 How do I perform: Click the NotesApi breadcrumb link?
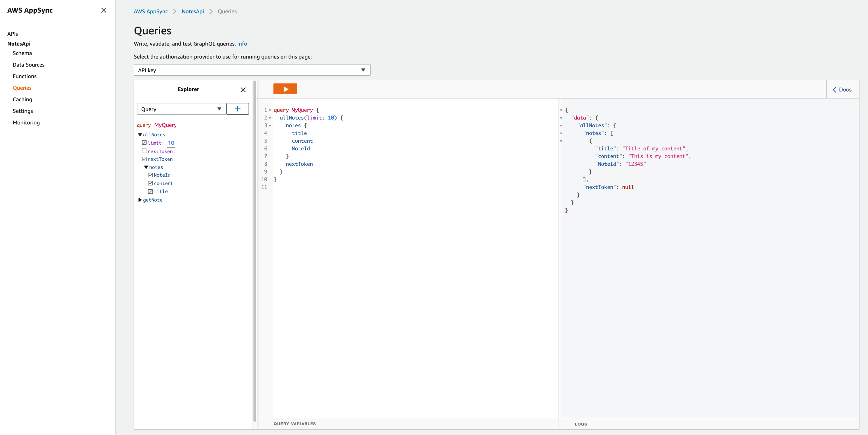click(193, 12)
